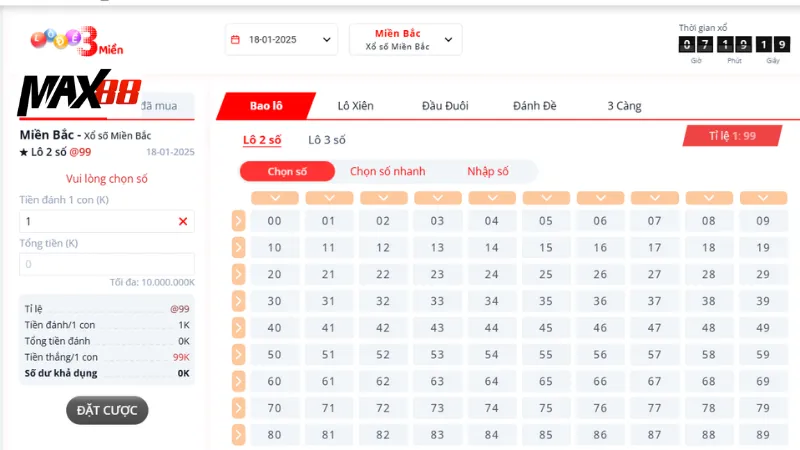Pick number 71
Screen dimensions: 800x450
(x=329, y=408)
